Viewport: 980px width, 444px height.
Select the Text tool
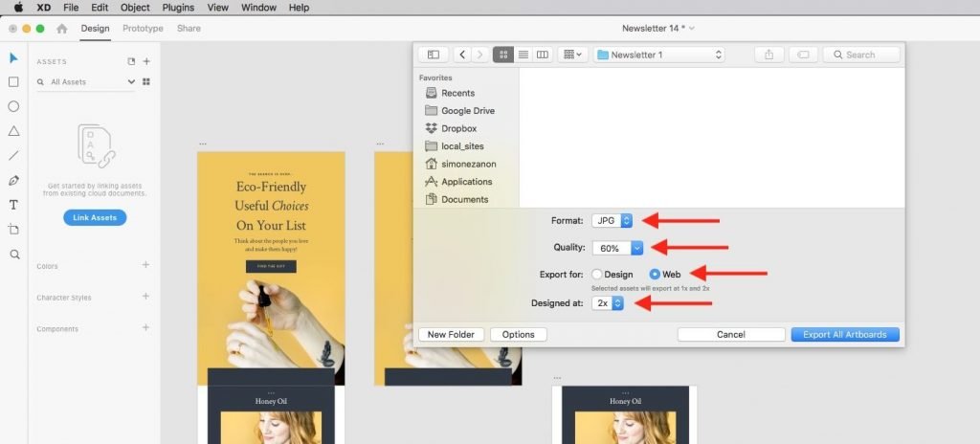pyautogui.click(x=13, y=205)
